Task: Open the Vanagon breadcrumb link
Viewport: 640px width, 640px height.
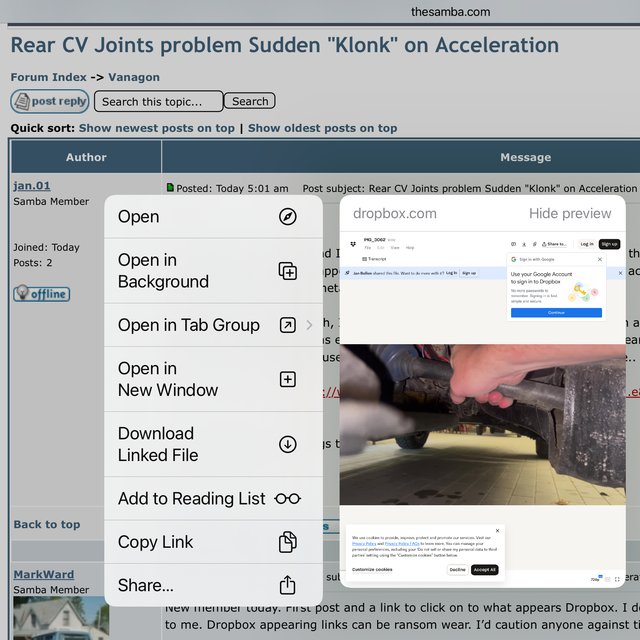Action: click(134, 77)
